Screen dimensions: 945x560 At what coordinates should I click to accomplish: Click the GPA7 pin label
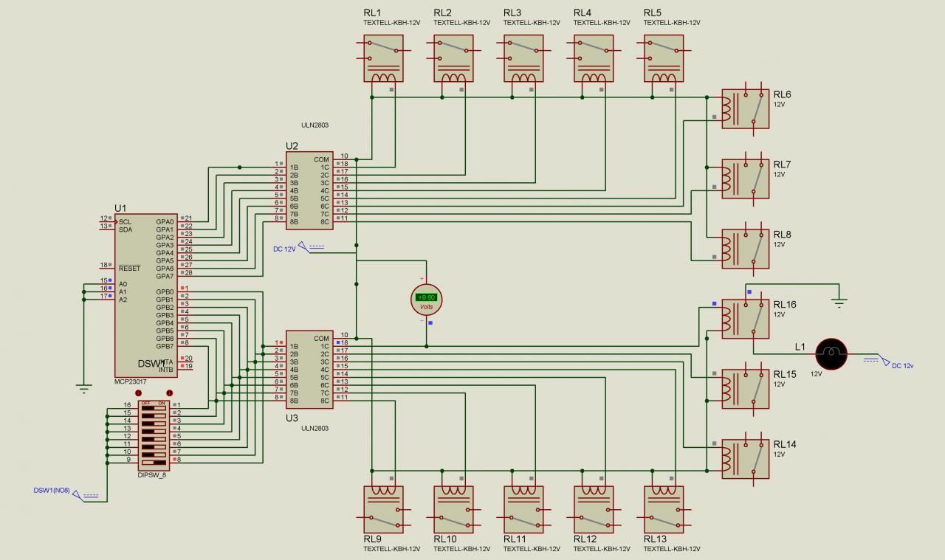(165, 276)
